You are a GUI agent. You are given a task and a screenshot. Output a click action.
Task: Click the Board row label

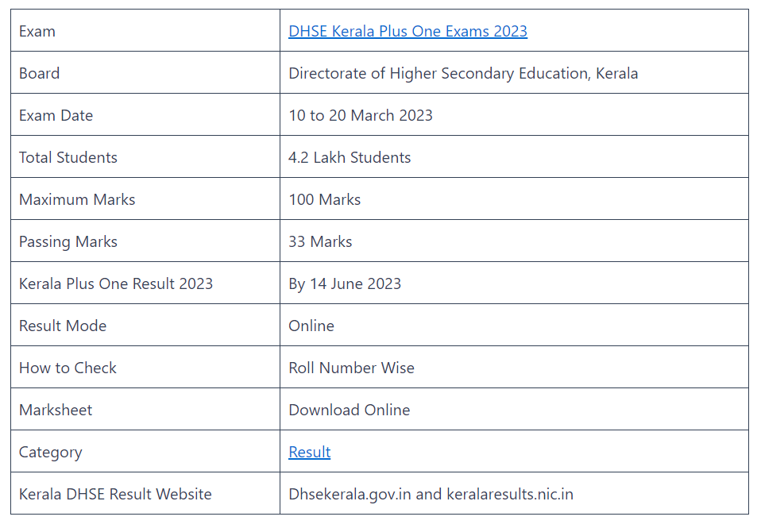point(40,73)
